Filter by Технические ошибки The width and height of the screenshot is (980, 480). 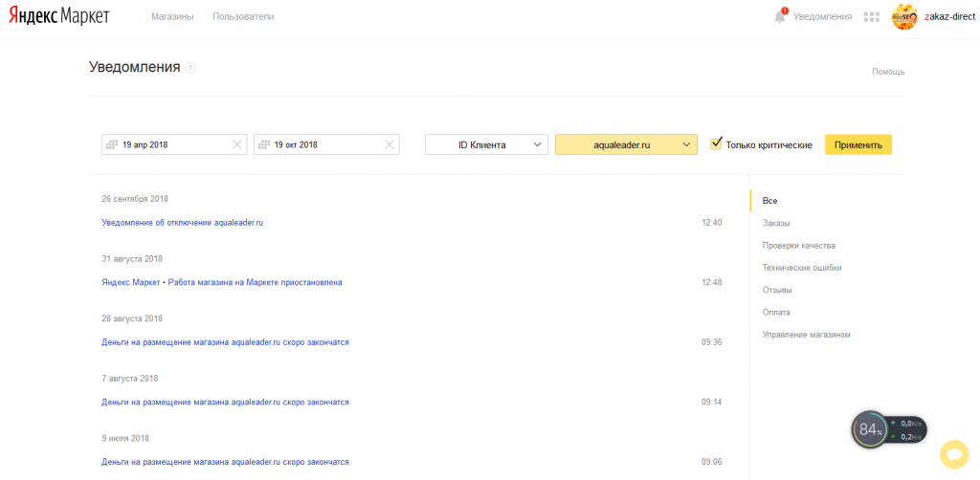point(802,268)
